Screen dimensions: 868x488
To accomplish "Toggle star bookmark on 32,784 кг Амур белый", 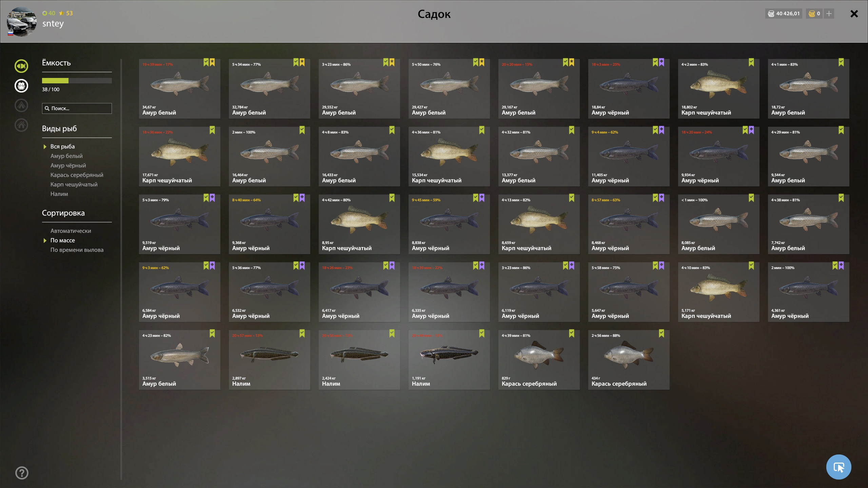I will [x=302, y=62].
